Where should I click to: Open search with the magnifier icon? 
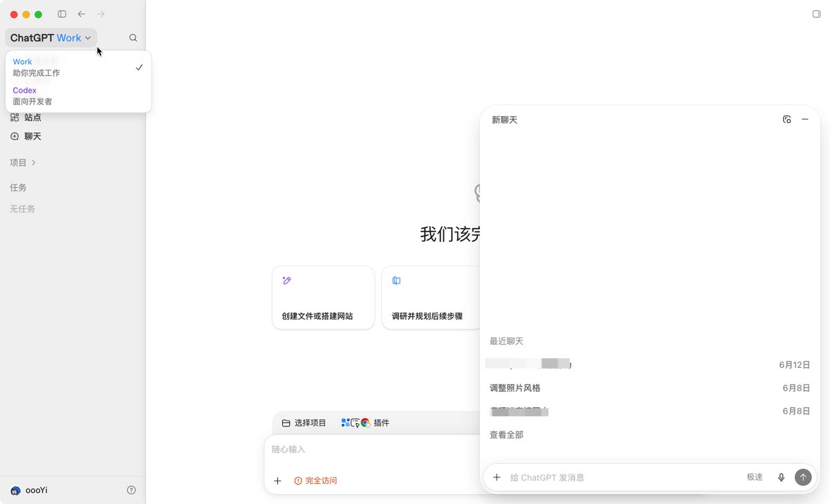click(133, 38)
